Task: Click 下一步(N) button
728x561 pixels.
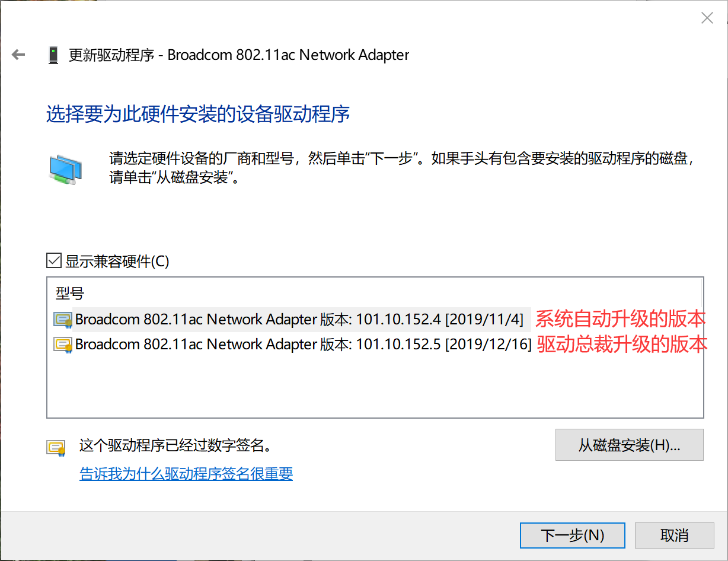Action: coord(572,535)
